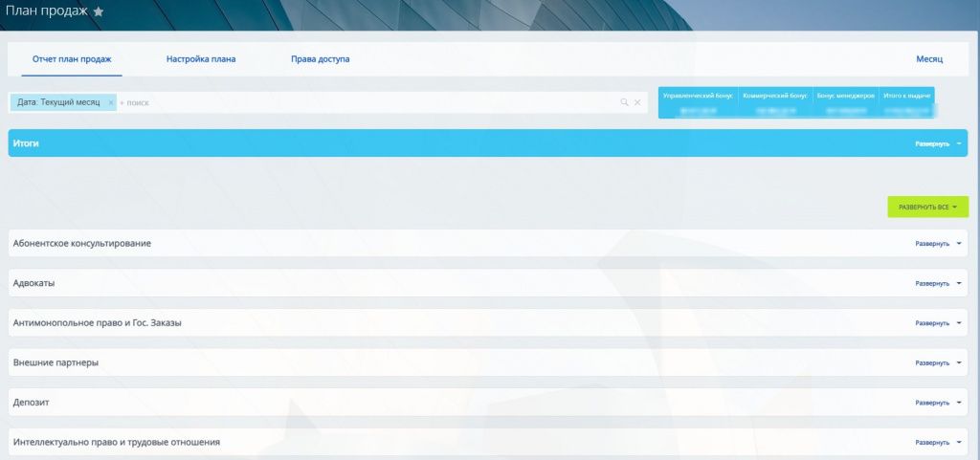Click the magnifier search icon in filter bar
Screen dimensions: 980x460
624,102
